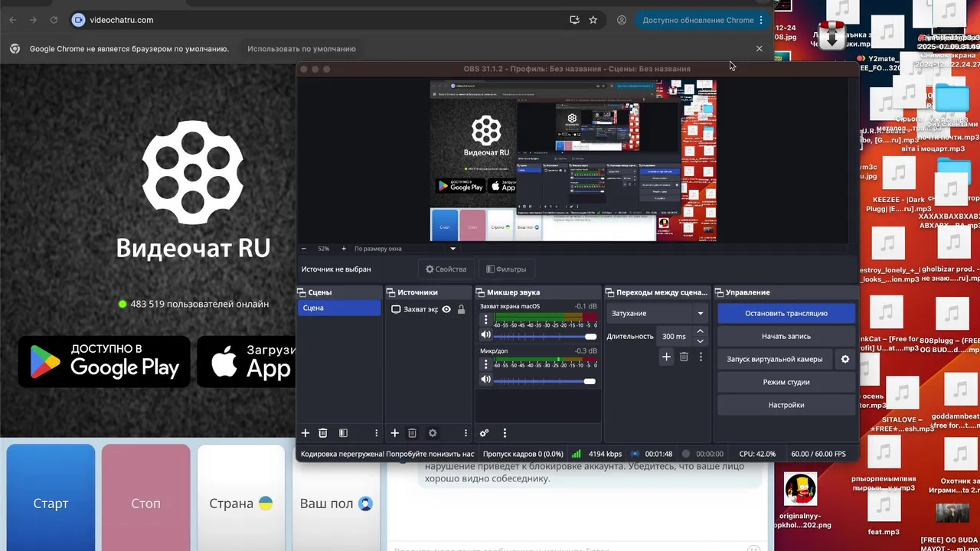Click site info icon beside videochatru.com
This screenshot has width=980, height=551.
78,20
